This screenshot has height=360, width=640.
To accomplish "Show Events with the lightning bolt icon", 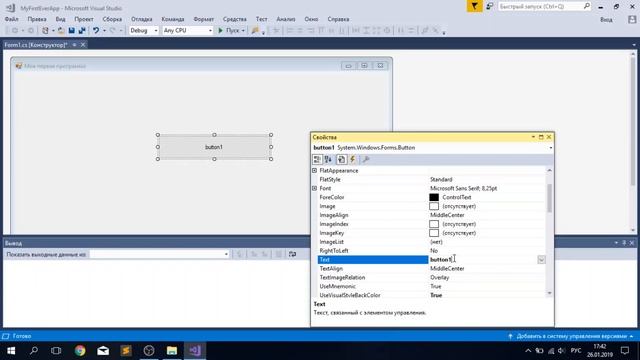I will pyautogui.click(x=353, y=160).
